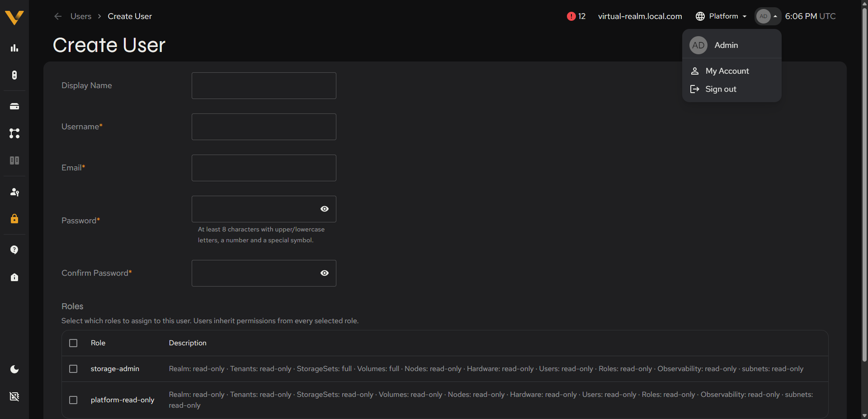Open the storage drive sidebar icon
The width and height of the screenshot is (868, 419).
point(14,106)
